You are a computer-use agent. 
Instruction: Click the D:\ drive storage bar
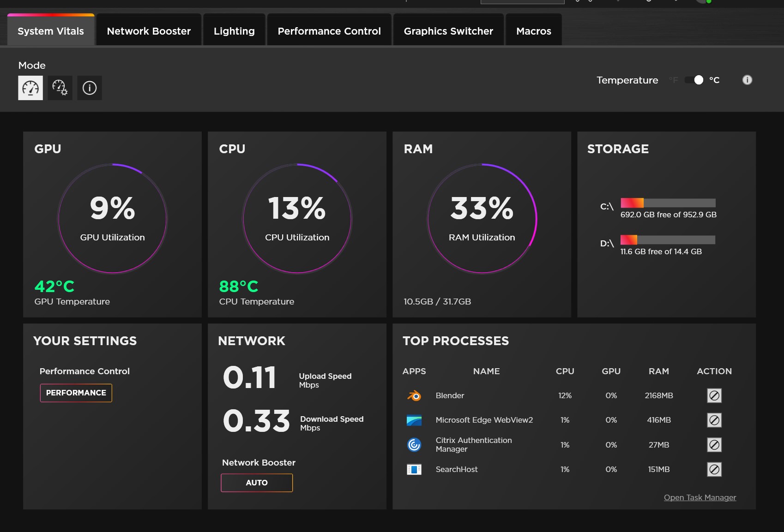(x=668, y=239)
